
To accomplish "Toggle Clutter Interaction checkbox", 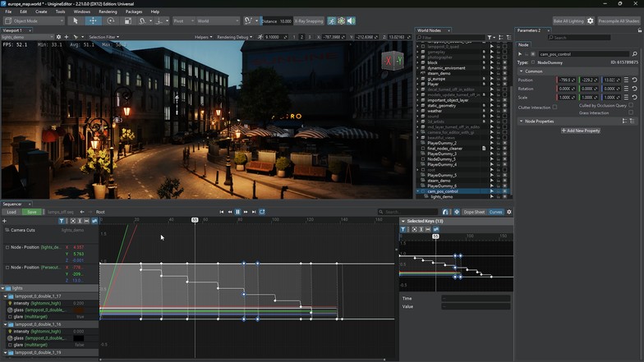I will (x=554, y=107).
